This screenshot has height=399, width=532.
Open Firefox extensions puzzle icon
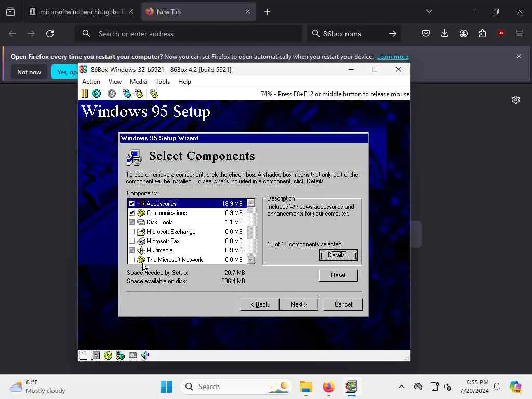tap(482, 33)
